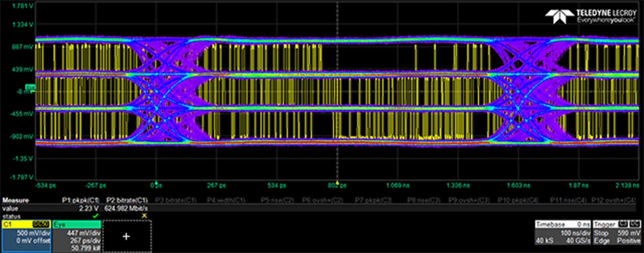Select the P2 bitrate(C1) measurement column
This screenshot has height=253, width=644.
pos(128,200)
